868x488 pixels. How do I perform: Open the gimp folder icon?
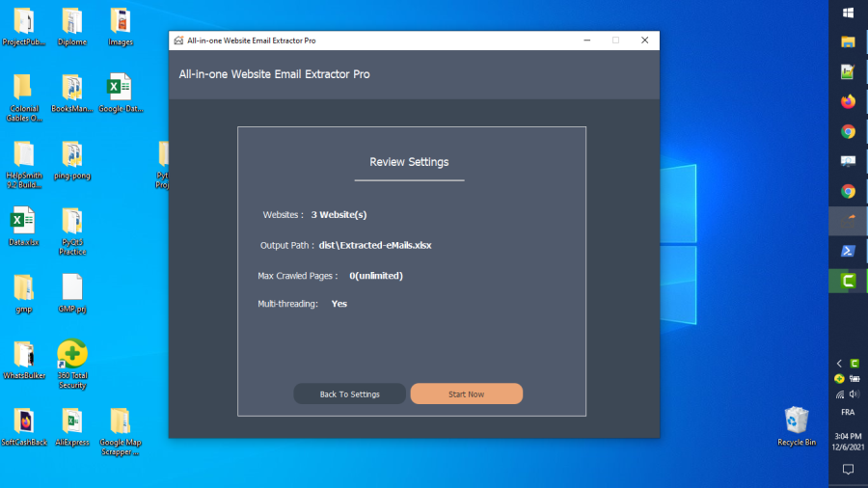[24, 293]
